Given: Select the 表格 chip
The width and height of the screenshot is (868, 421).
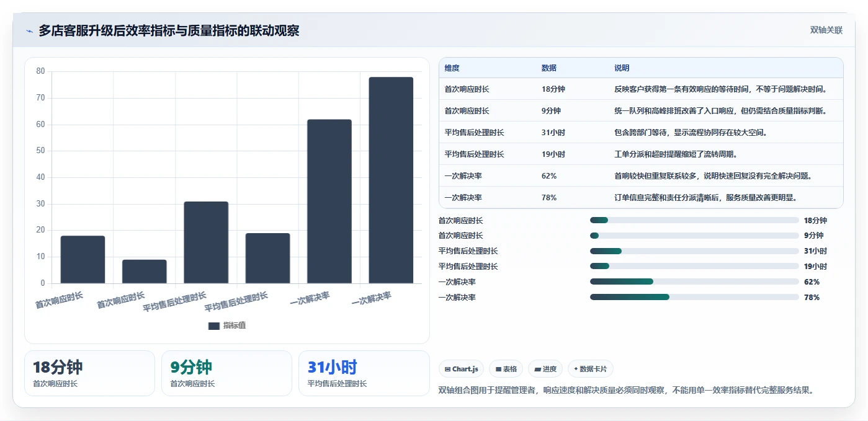Looking at the screenshot, I should [506, 369].
